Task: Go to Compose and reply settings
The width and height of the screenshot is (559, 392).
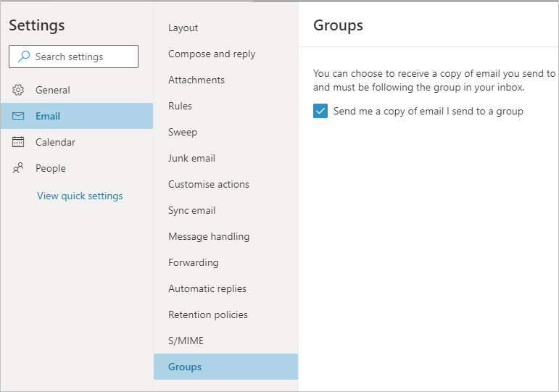Action: pyautogui.click(x=212, y=54)
